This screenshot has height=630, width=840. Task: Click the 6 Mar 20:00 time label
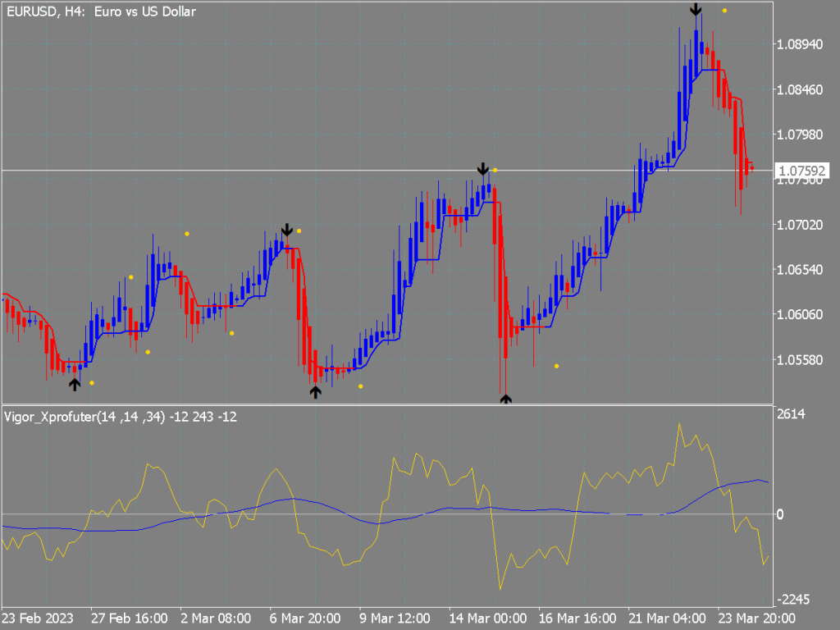[305, 619]
